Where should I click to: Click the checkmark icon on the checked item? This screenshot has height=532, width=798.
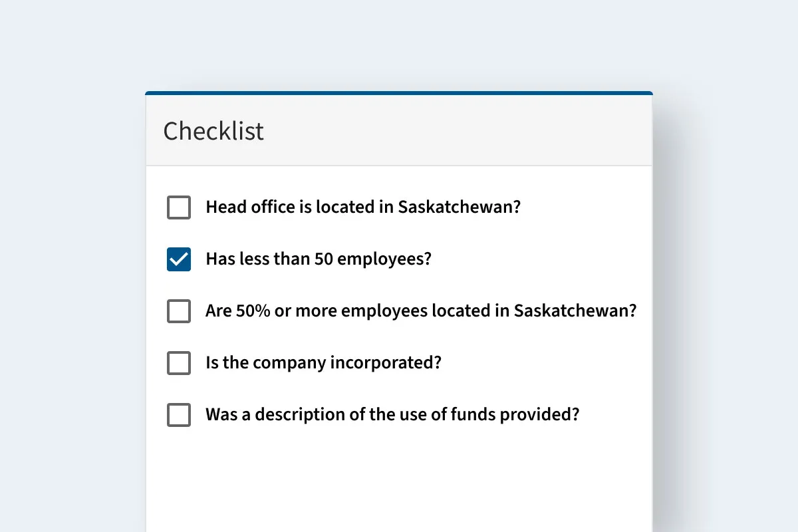(x=178, y=259)
